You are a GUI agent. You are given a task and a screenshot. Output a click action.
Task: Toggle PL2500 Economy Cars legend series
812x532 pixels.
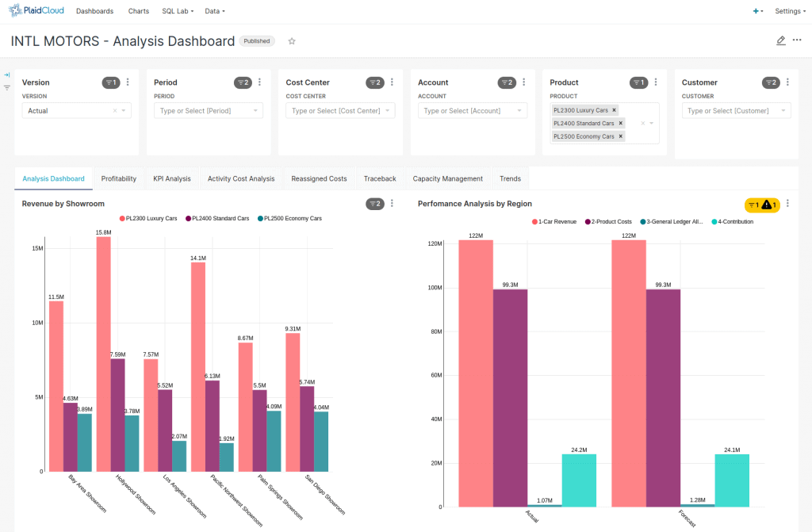tap(290, 219)
